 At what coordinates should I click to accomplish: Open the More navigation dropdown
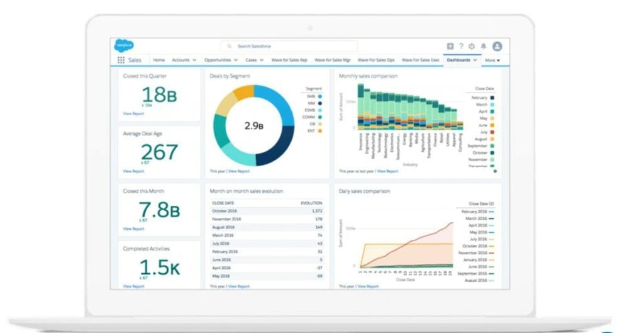[492, 60]
